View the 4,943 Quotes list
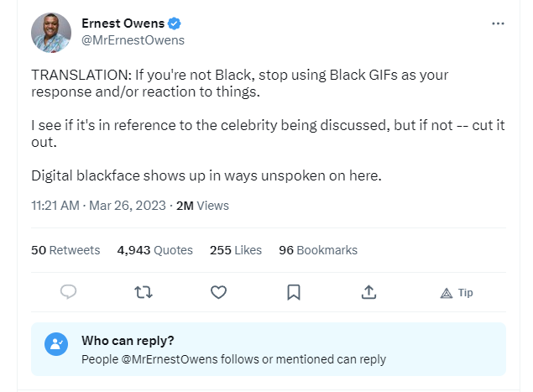The height and width of the screenshot is (392, 533). [x=155, y=250]
